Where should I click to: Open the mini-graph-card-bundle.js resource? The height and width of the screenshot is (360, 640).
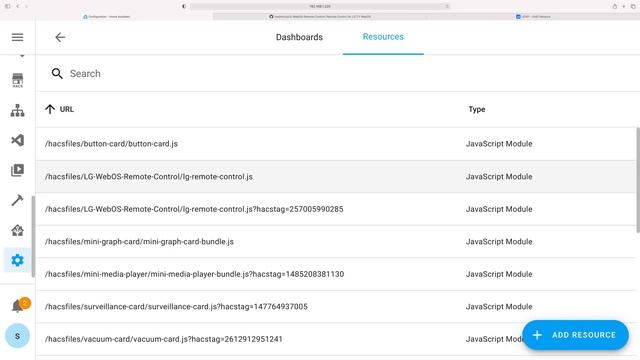[336, 242]
